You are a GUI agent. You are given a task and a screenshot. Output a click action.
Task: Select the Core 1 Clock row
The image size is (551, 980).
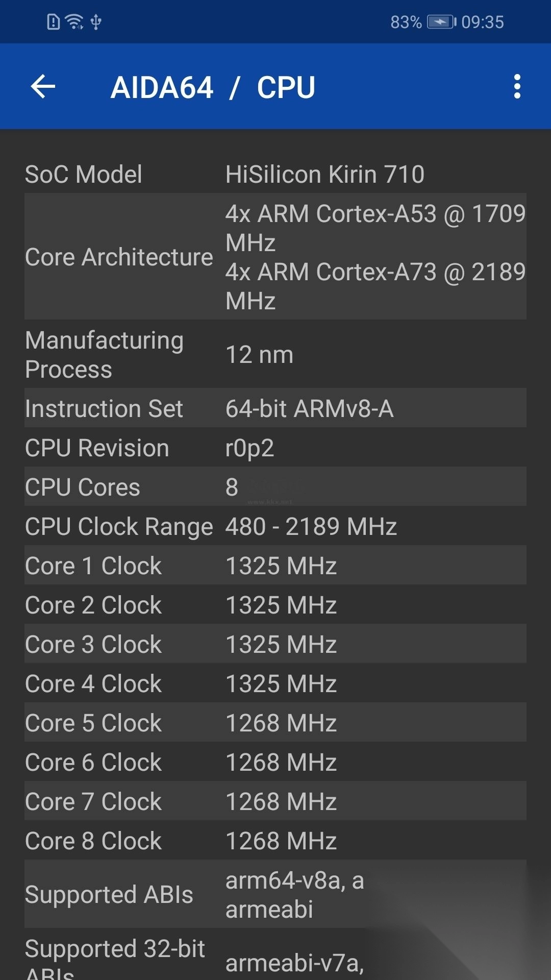coord(275,566)
